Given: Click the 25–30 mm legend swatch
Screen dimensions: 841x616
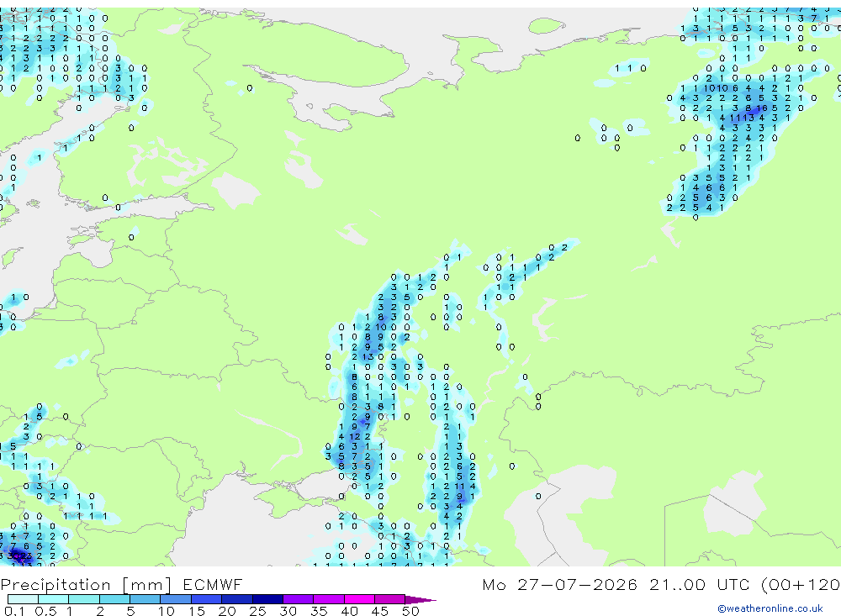Looking at the screenshot, I should [x=267, y=599].
